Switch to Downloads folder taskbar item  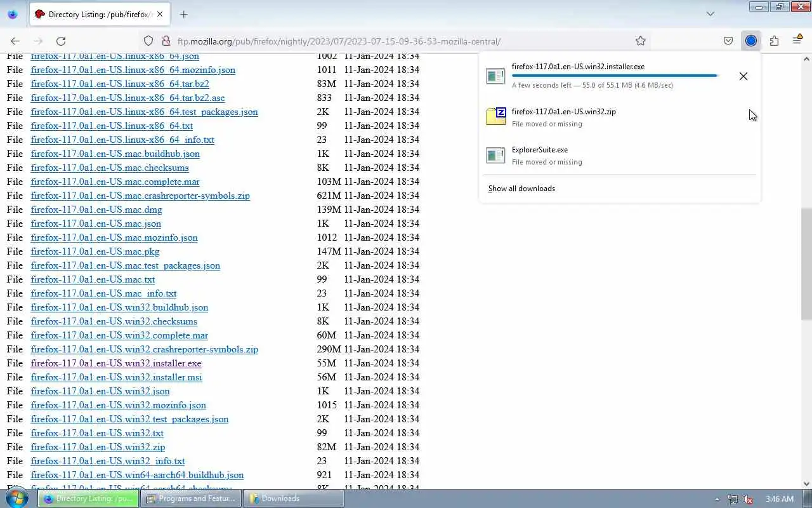(x=294, y=498)
